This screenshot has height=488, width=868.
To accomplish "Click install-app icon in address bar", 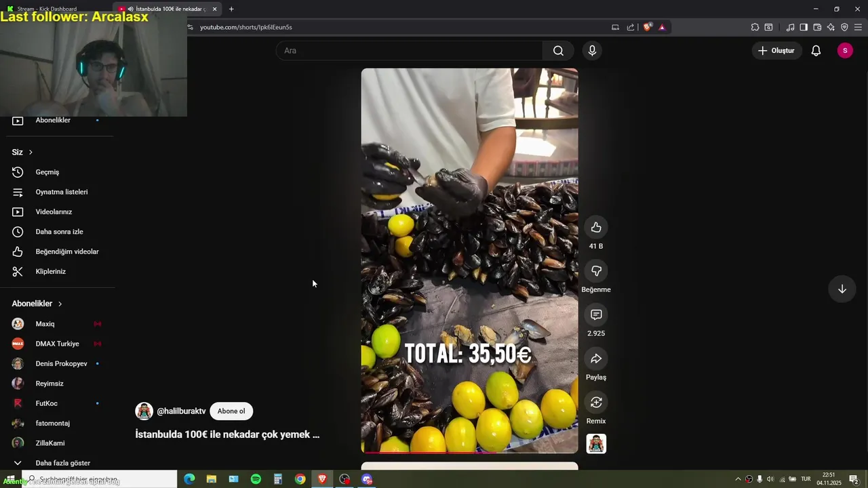I will (x=615, y=27).
